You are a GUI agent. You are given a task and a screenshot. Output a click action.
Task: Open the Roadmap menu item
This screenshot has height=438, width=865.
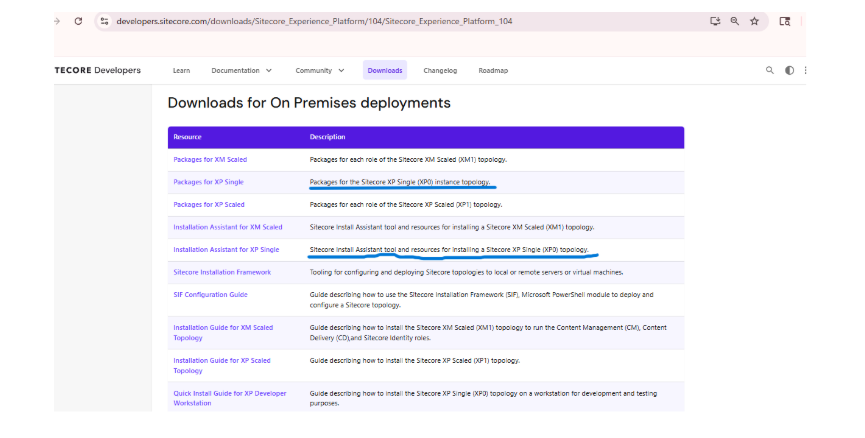493,71
